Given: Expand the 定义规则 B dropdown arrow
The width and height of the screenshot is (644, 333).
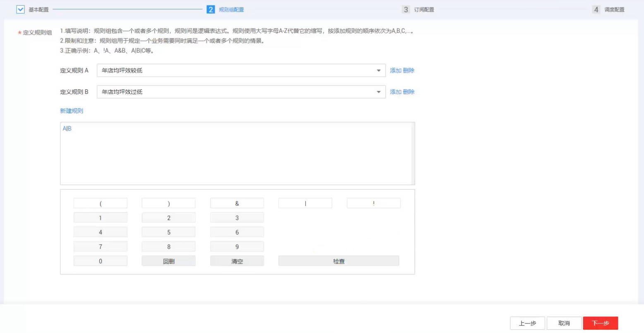Looking at the screenshot, I should pos(378,92).
